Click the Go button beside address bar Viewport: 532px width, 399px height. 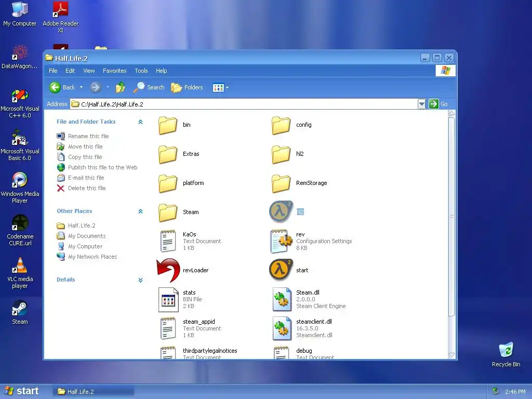[x=438, y=104]
